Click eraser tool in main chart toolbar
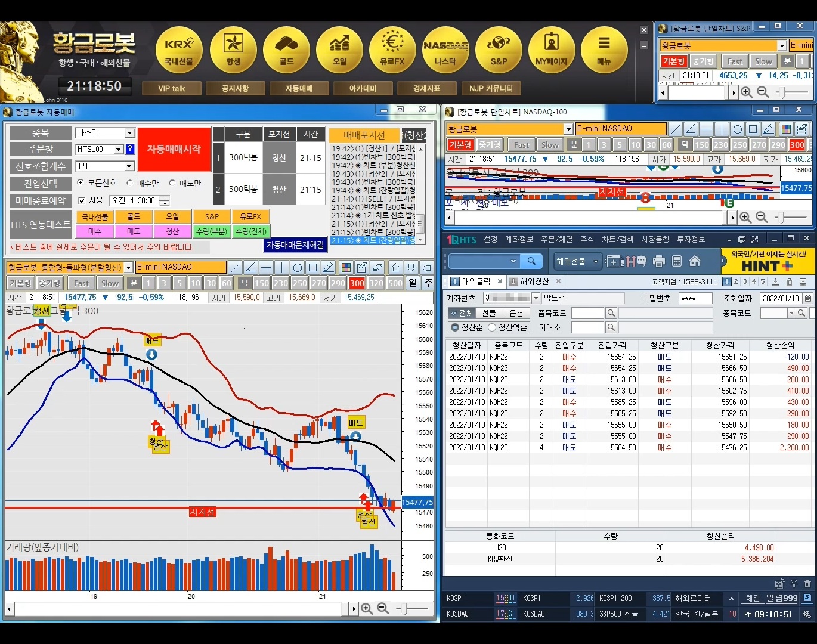 click(x=377, y=267)
